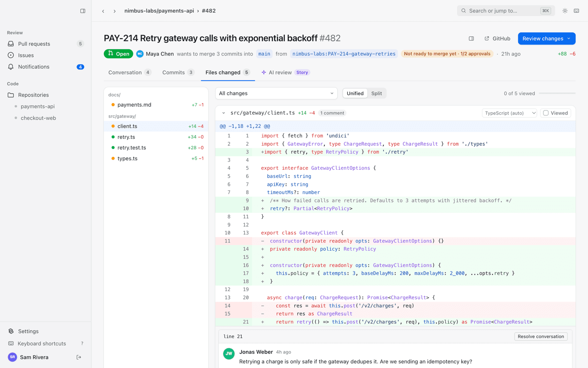The width and height of the screenshot is (588, 368).
Task: Open the Repositories folder
Action: 45,95
